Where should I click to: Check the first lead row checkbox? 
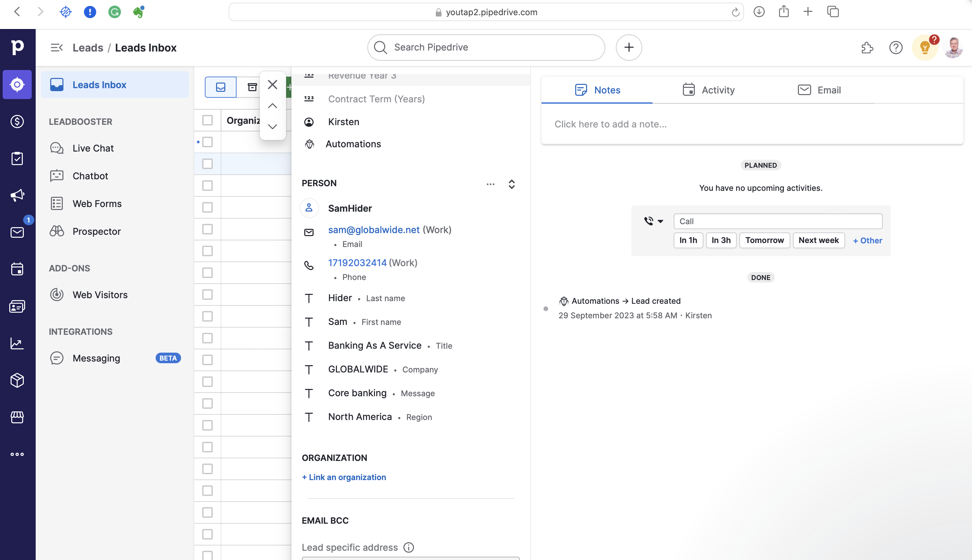pyautogui.click(x=207, y=142)
